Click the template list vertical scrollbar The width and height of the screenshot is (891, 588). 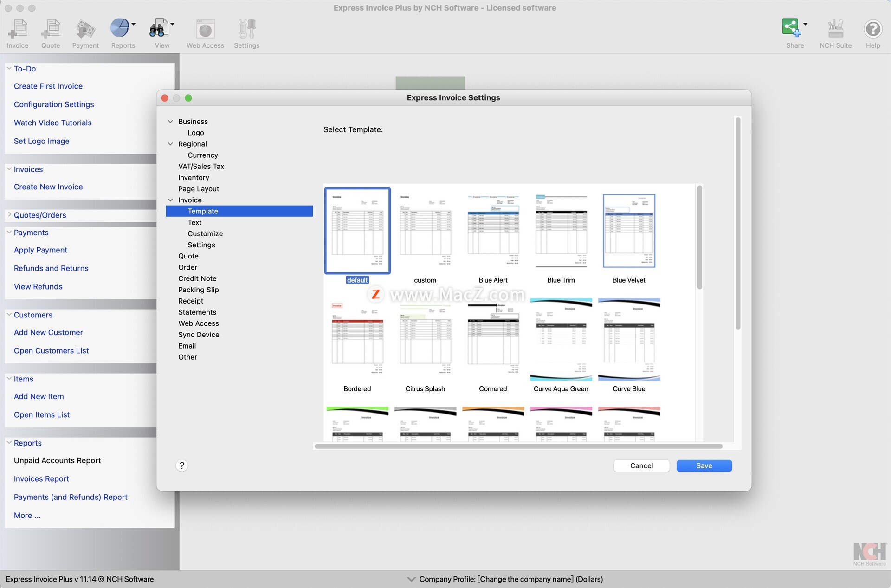click(699, 237)
